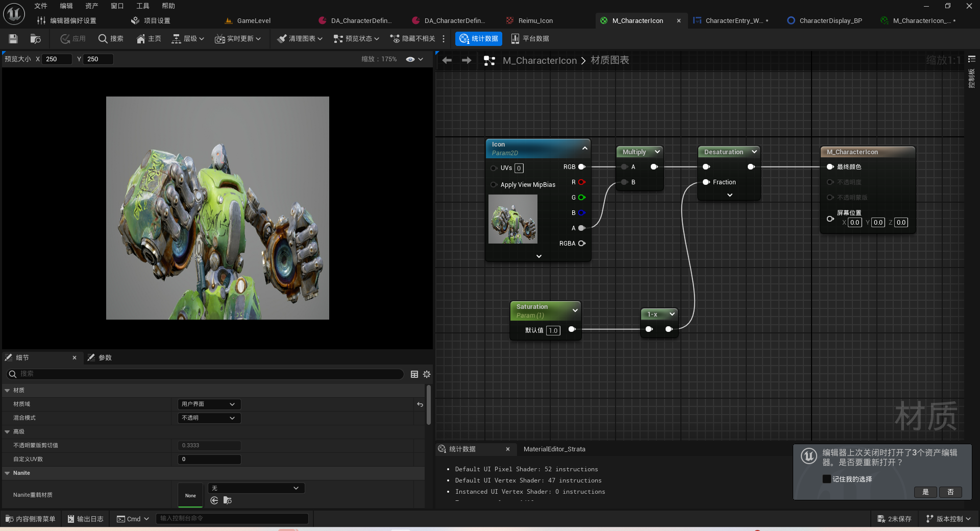Screen dimensions: 980x531
Task: Toggle the Saturation param node chevron
Action: tap(575, 310)
